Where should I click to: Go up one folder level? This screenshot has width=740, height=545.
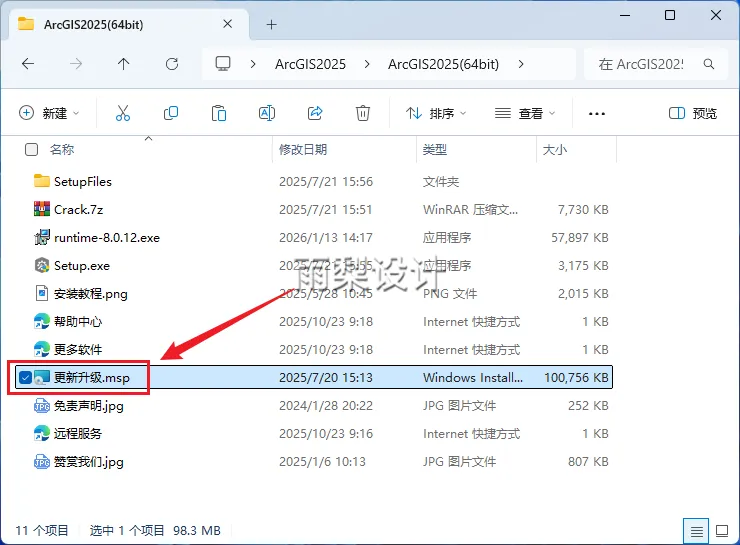[x=124, y=64]
